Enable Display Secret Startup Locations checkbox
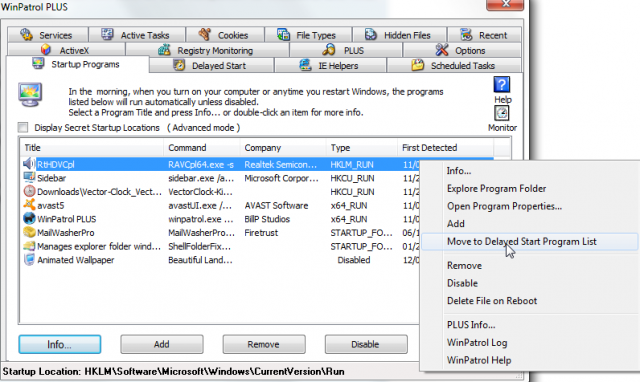 pyautogui.click(x=23, y=128)
